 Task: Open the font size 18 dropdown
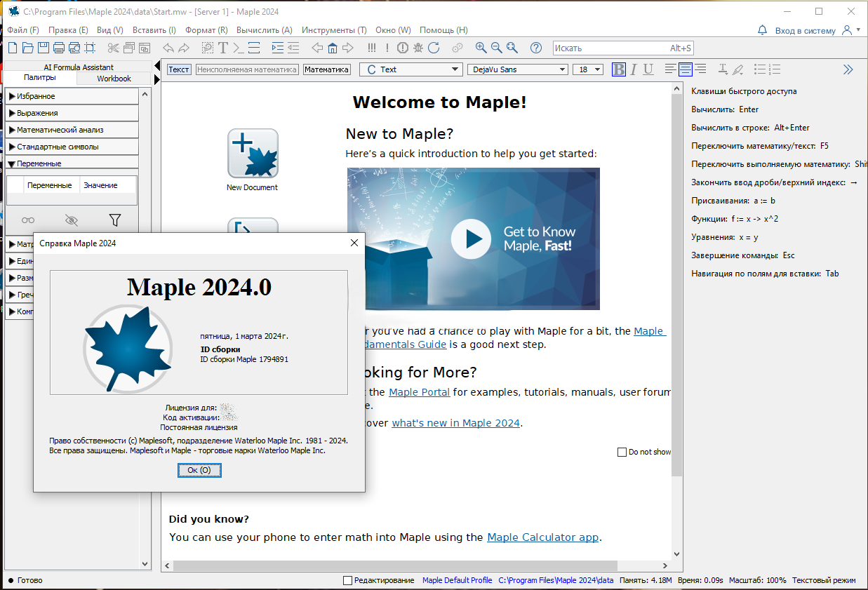[588, 69]
